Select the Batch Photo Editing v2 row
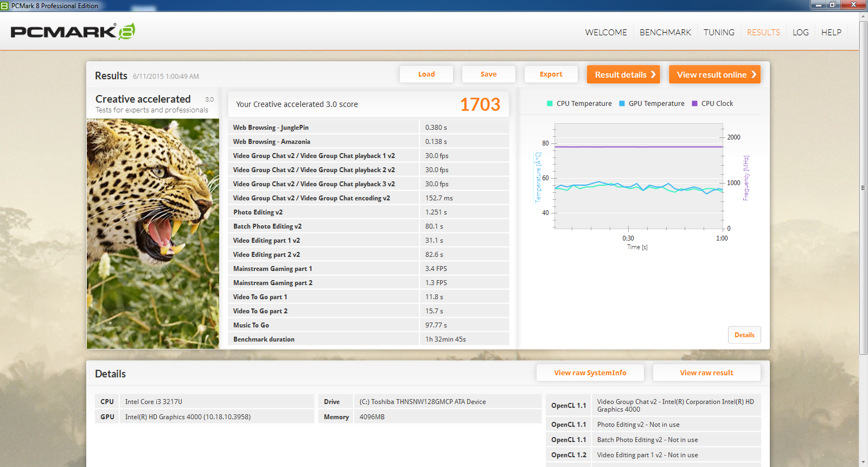868x467 pixels. pyautogui.click(x=368, y=226)
